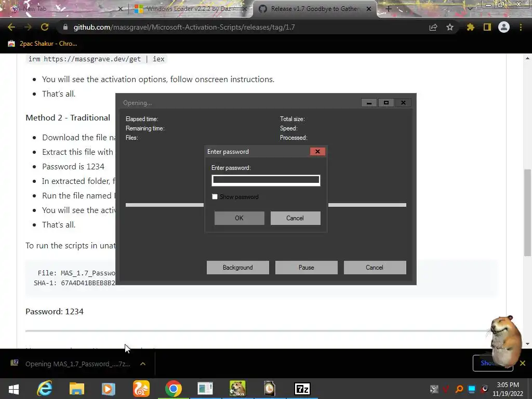Switch to 7-Zip taskbar icon
532x399 pixels.
pyautogui.click(x=302, y=389)
